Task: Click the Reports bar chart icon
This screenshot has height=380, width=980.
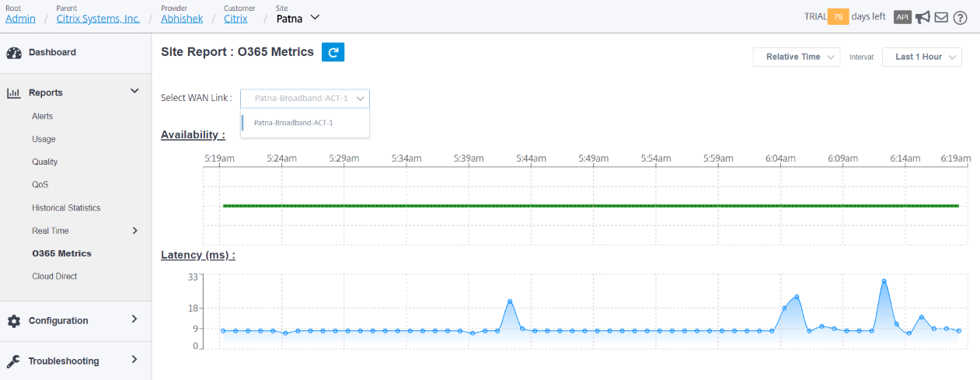Action: coord(14,93)
